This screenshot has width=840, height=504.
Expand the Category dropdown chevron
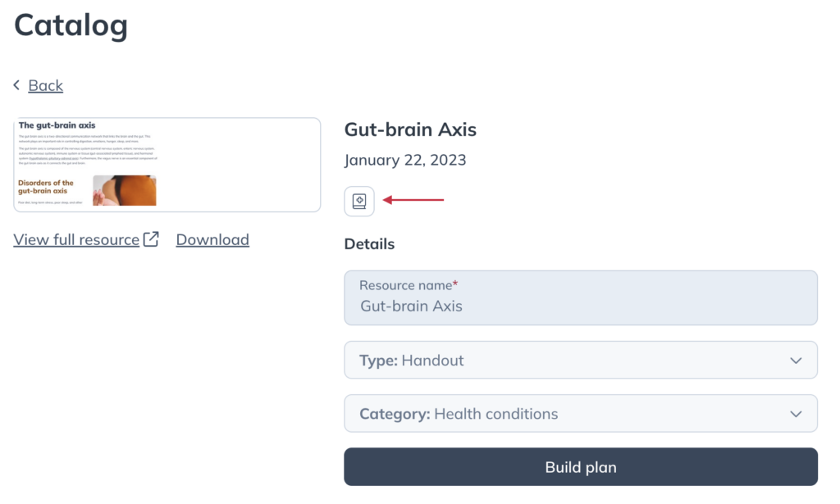[796, 414]
